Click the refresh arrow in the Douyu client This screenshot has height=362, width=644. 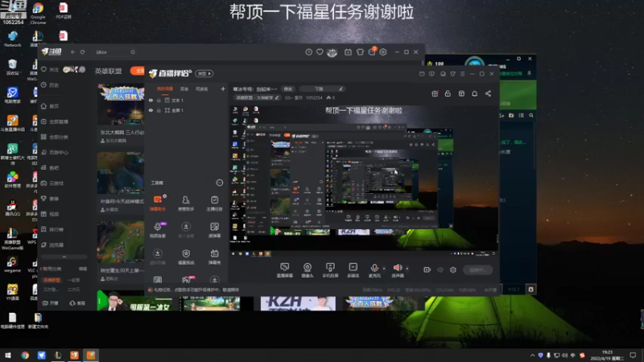click(x=83, y=52)
